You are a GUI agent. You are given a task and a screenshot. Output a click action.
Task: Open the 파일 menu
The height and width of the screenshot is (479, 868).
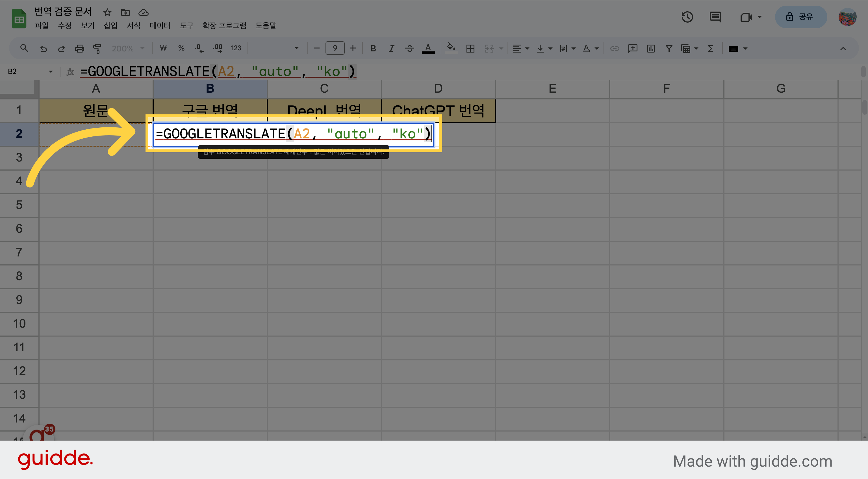coord(42,26)
